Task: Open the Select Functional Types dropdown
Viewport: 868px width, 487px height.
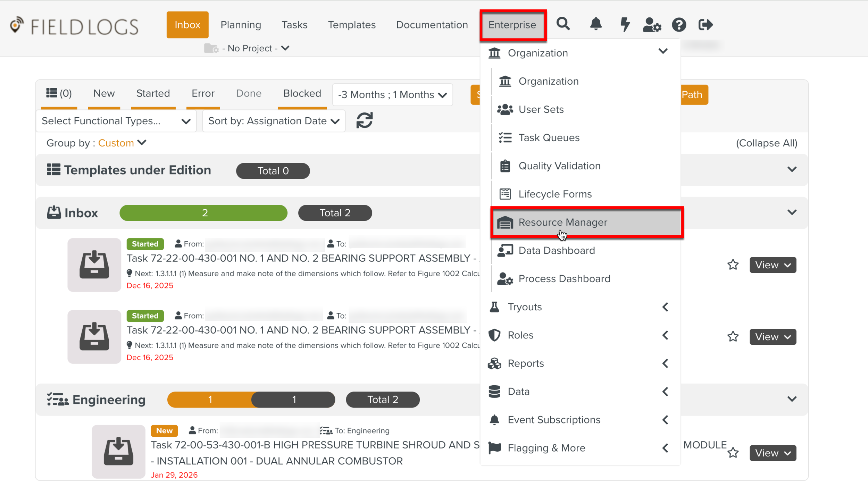Action: [115, 121]
